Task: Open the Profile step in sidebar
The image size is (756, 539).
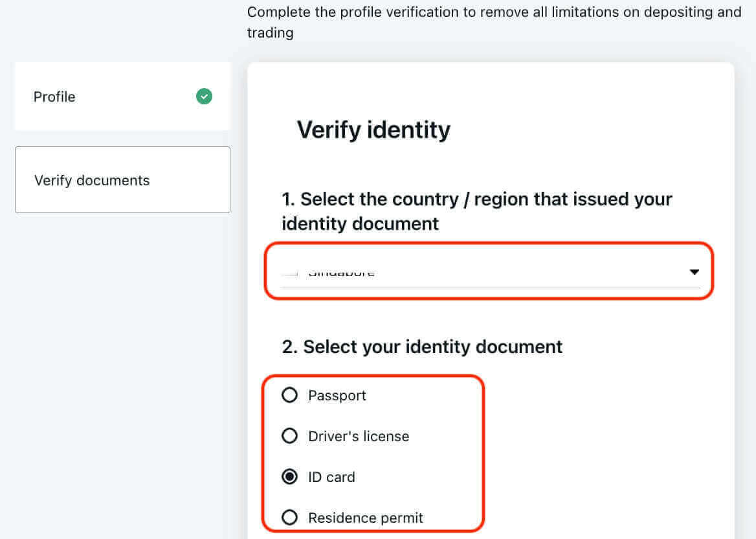Action: coord(122,97)
